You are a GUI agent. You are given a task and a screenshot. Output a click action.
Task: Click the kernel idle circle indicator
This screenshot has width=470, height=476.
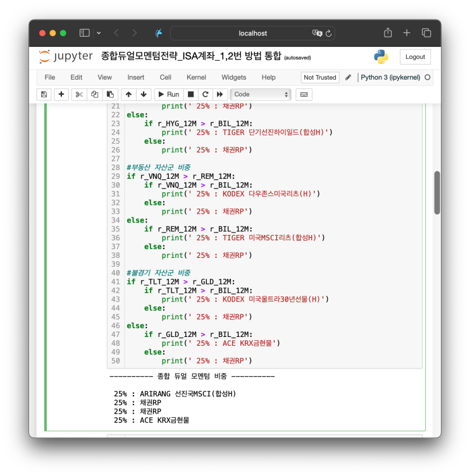(x=428, y=77)
